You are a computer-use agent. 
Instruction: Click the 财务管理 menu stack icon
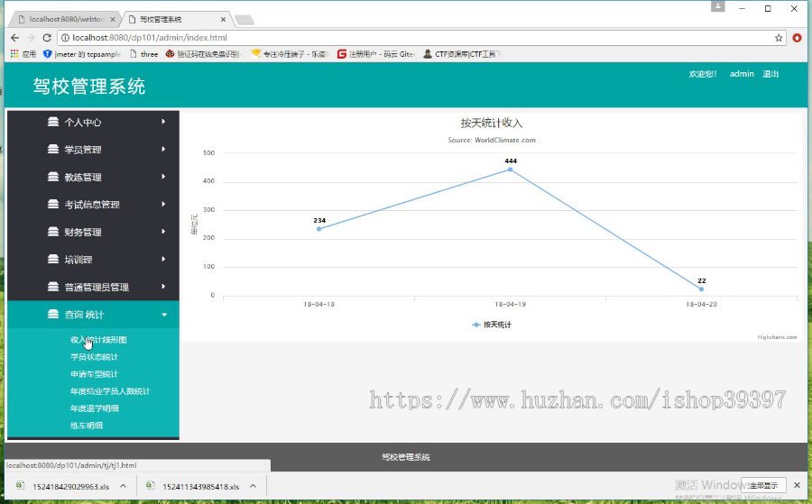pos(53,232)
